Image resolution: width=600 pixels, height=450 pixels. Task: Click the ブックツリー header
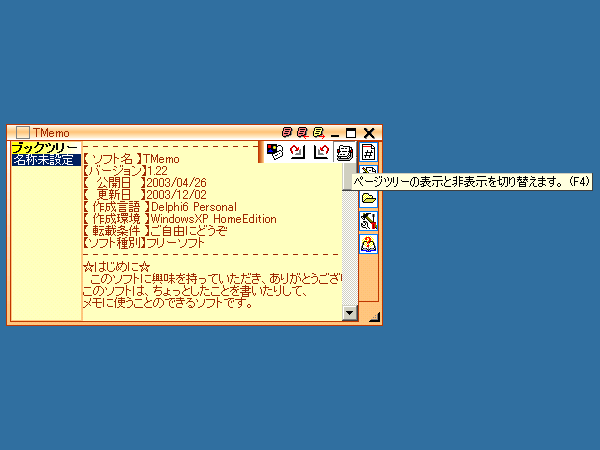45,148
